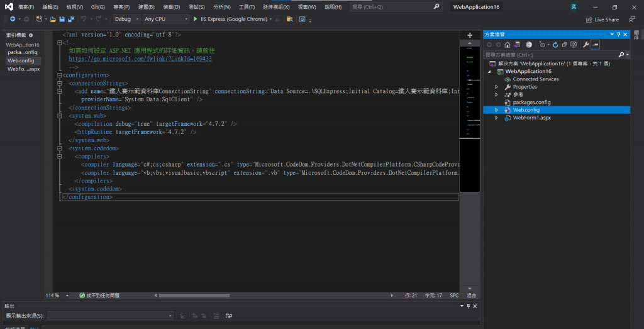Viewport: 644px width, 329px height.
Task: Toggle word wrap icon in Output panel
Action: (x=229, y=316)
